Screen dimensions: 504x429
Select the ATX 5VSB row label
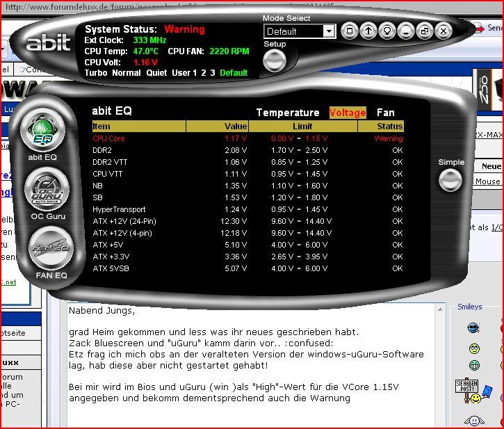111,268
